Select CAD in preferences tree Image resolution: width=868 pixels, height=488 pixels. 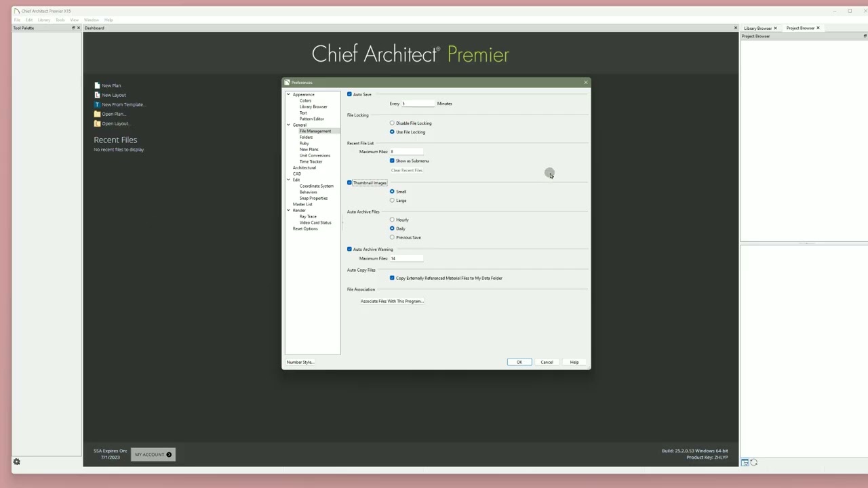pyautogui.click(x=297, y=174)
